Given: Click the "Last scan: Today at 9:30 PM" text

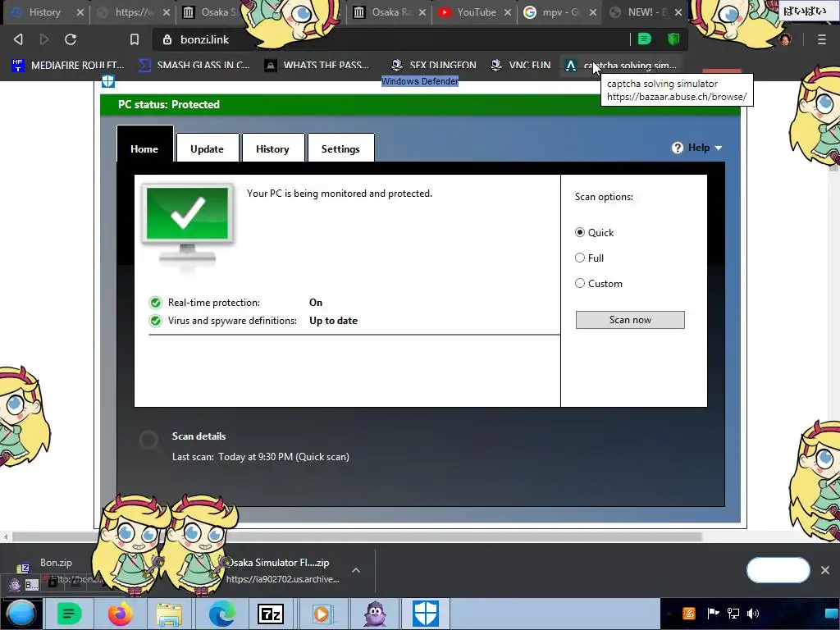Looking at the screenshot, I should coord(260,457).
